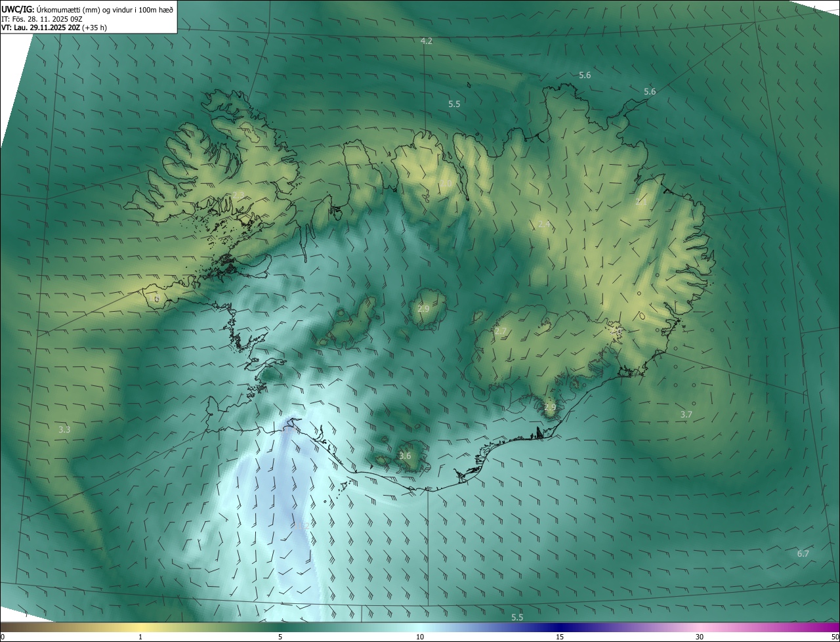Click the 3.7 value label over the ocean
This screenshot has height=642, width=840.
pos(686,414)
